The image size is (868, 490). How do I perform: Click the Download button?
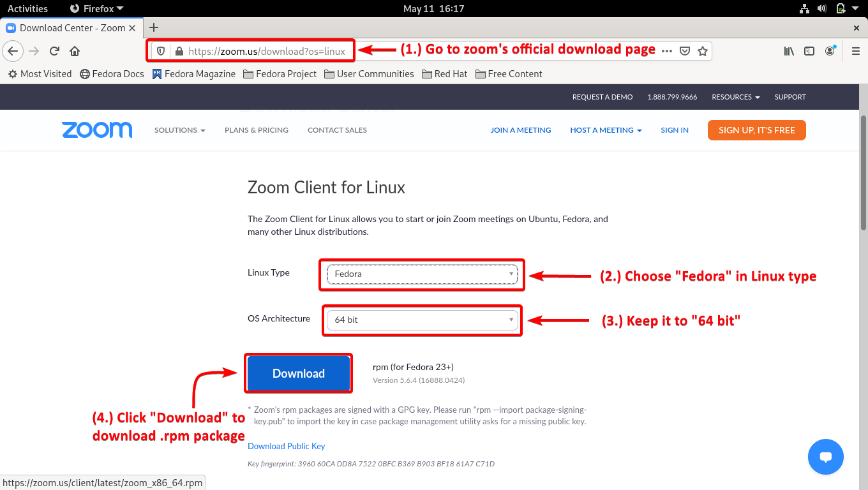click(x=298, y=373)
